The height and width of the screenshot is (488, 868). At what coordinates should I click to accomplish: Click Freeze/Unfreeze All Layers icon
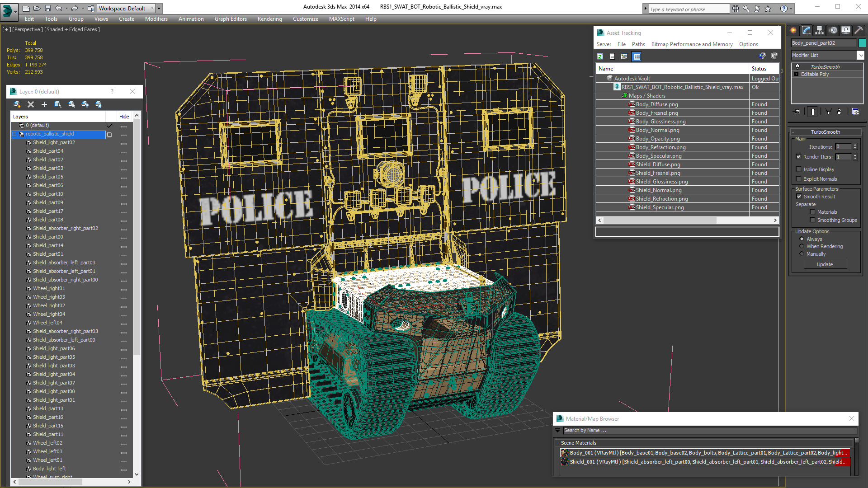[x=99, y=104]
